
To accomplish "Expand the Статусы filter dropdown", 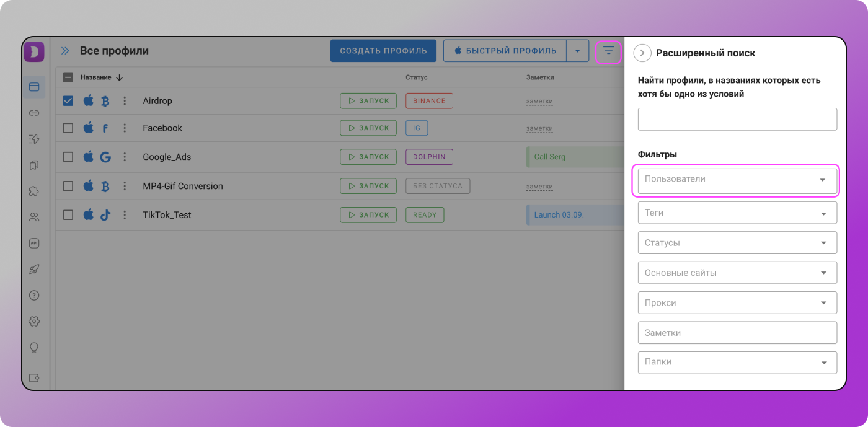I will coord(737,243).
